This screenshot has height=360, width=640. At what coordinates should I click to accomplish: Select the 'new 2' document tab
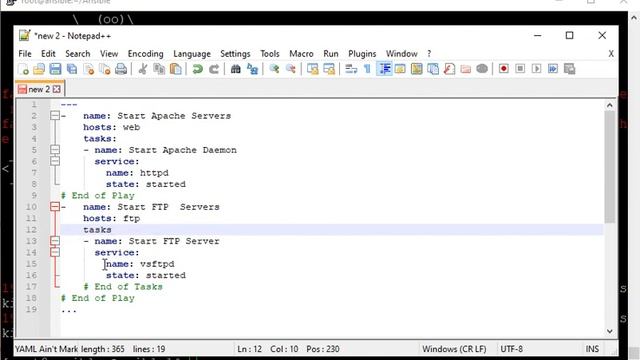[x=39, y=89]
